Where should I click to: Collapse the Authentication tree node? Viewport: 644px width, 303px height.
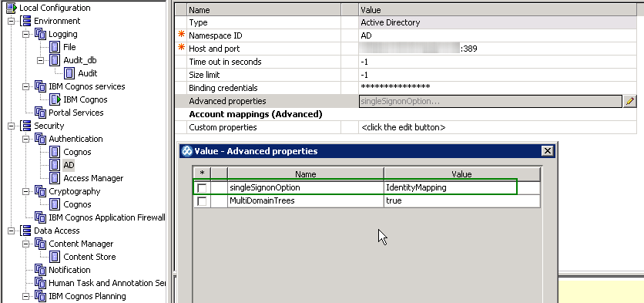[x=26, y=139]
